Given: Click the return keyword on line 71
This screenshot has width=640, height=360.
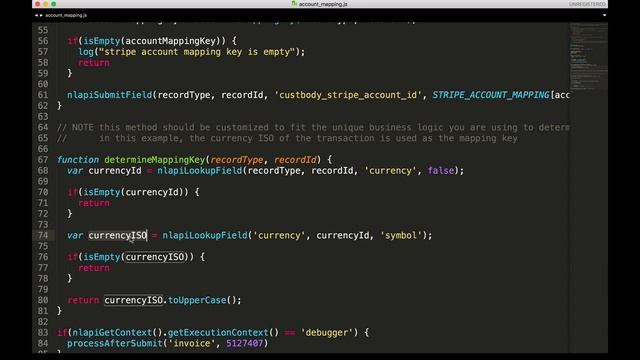Looking at the screenshot, I should point(94,203).
